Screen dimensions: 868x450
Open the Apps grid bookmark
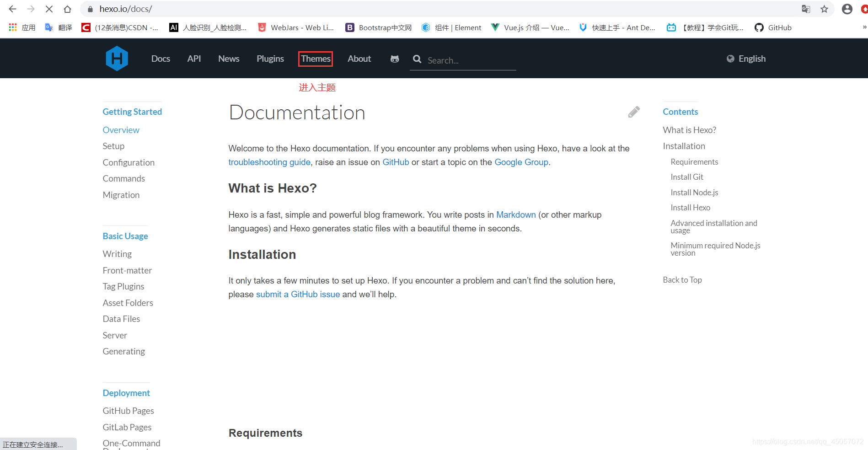(x=22, y=27)
